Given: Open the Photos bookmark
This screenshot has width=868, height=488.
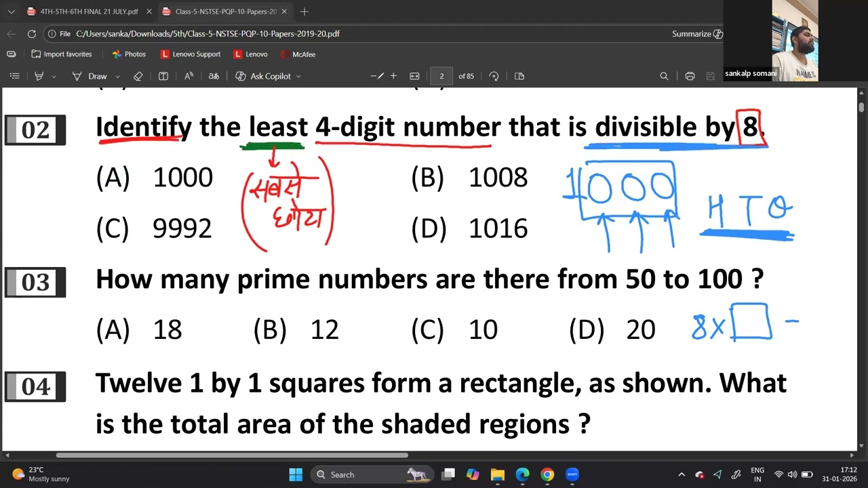Looking at the screenshot, I should pos(129,54).
